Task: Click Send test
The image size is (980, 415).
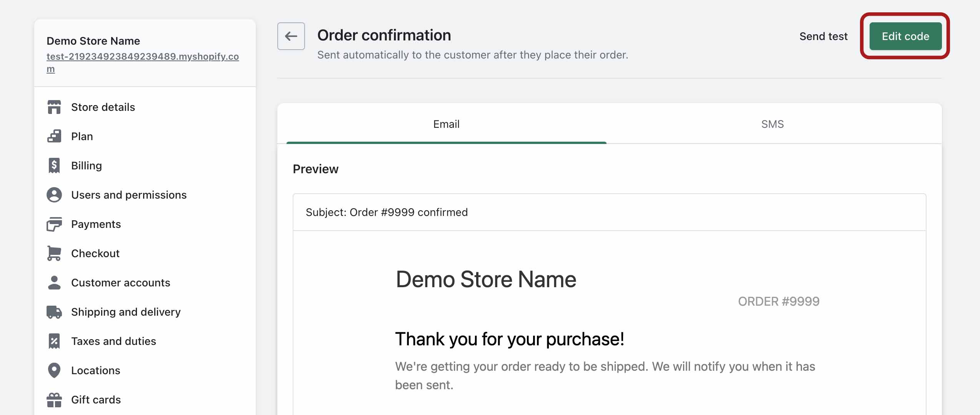Action: pos(823,36)
